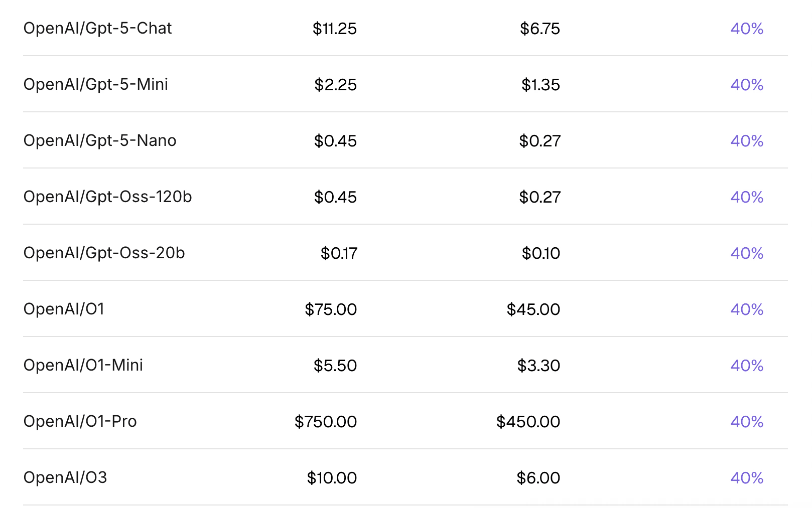
Task: Click the $75.00 price for OpenAI/O1
Action: pyautogui.click(x=331, y=309)
